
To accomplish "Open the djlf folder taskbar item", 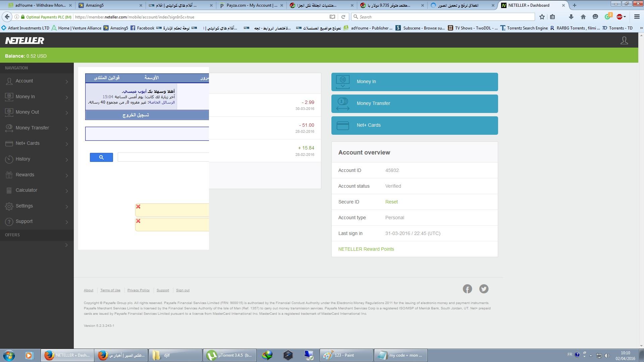I will tap(175, 355).
